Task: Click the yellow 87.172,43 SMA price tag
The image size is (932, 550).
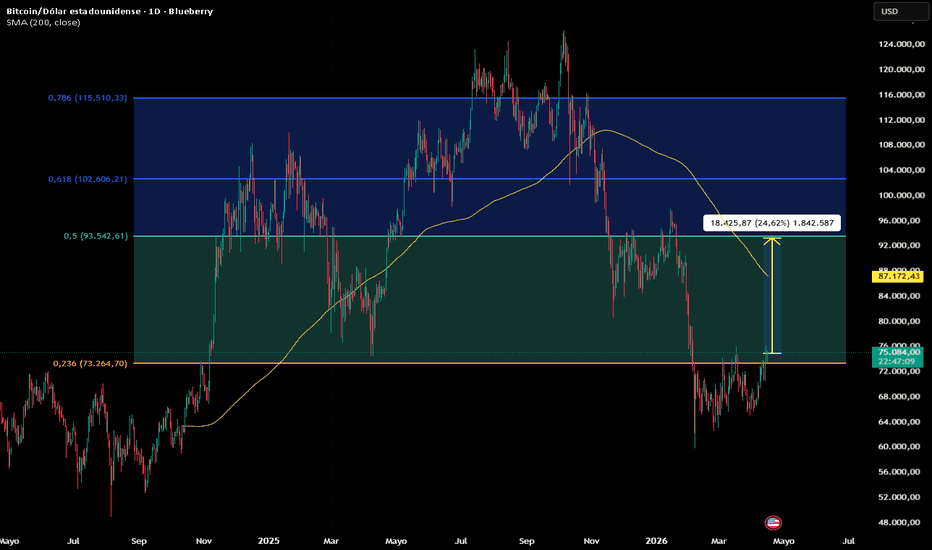Action: pos(898,276)
